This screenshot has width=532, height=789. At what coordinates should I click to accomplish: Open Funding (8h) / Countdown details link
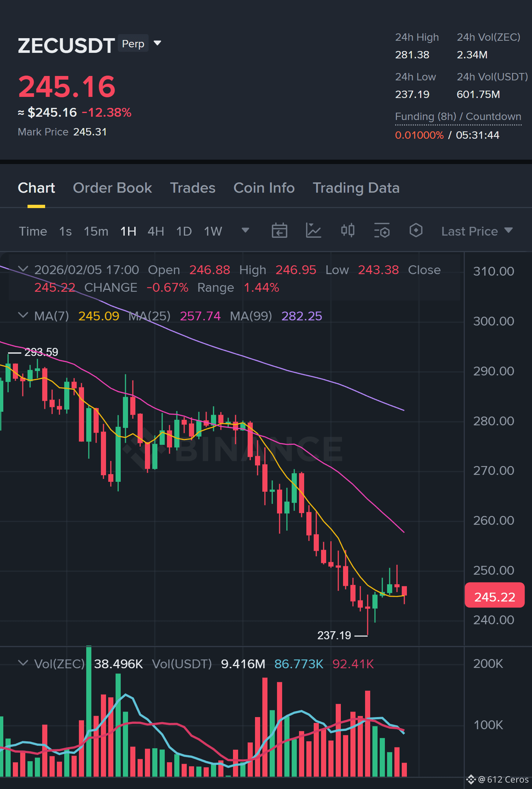pos(458,117)
